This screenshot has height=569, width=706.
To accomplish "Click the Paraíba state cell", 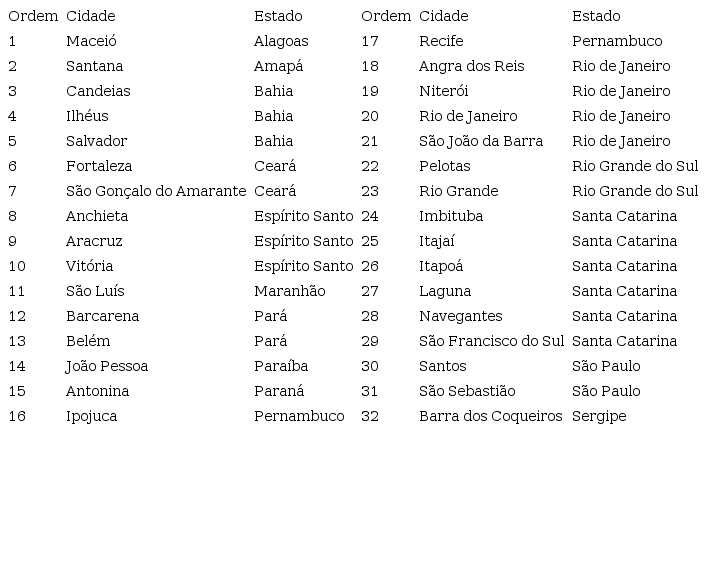I will coord(281,366).
